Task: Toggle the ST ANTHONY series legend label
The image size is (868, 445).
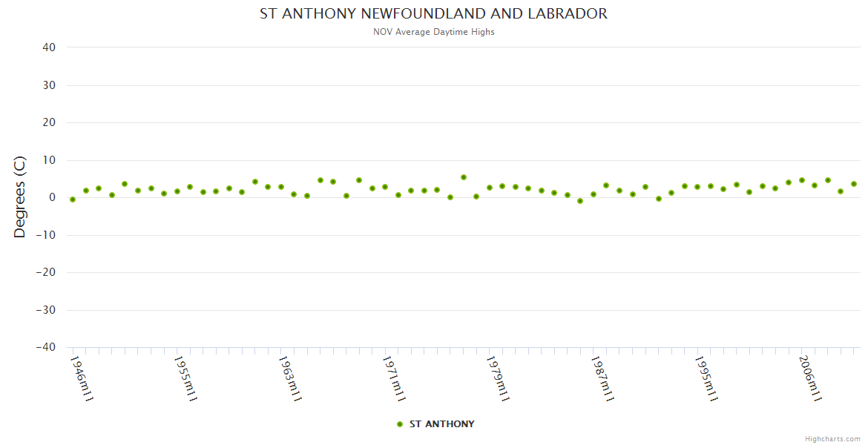Action: 441,424
